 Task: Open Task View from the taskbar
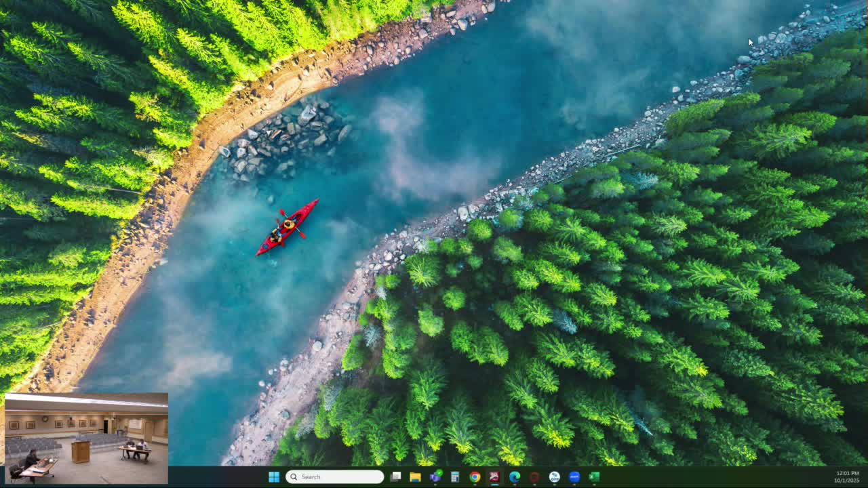click(395, 477)
